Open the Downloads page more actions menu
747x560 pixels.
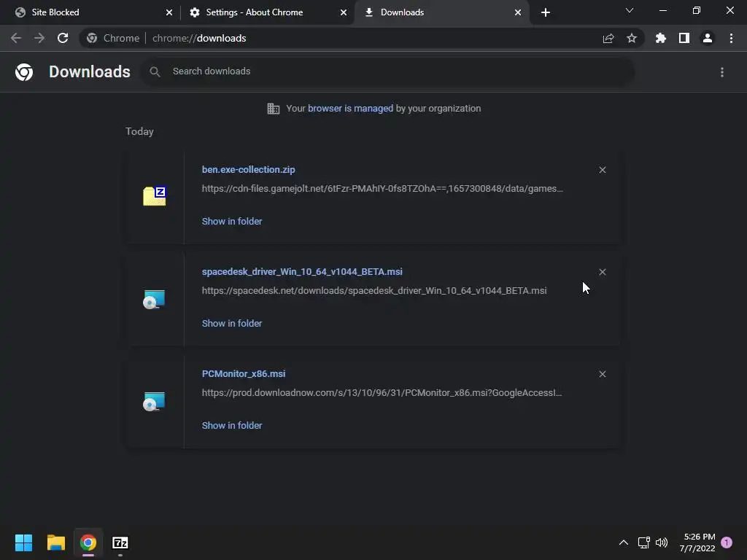[x=722, y=72]
